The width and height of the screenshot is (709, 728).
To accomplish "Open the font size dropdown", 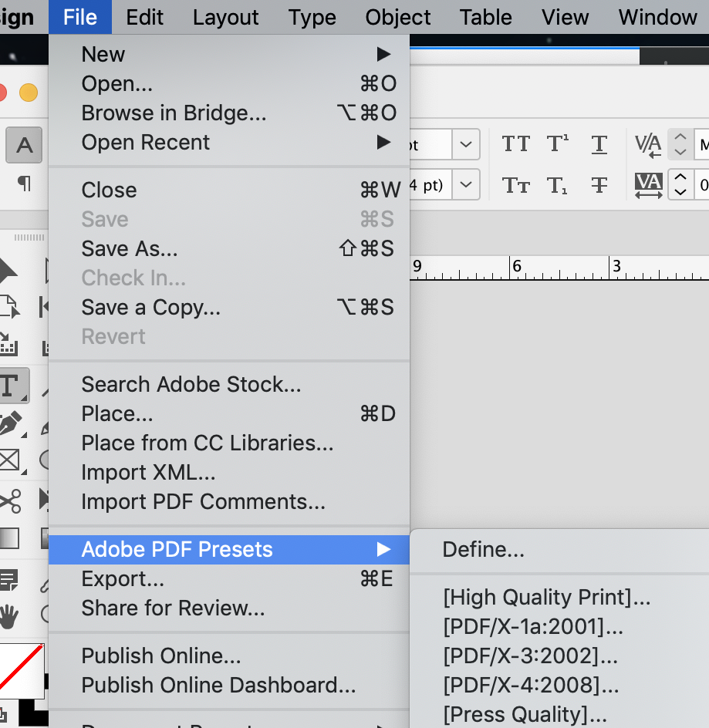I will click(466, 145).
